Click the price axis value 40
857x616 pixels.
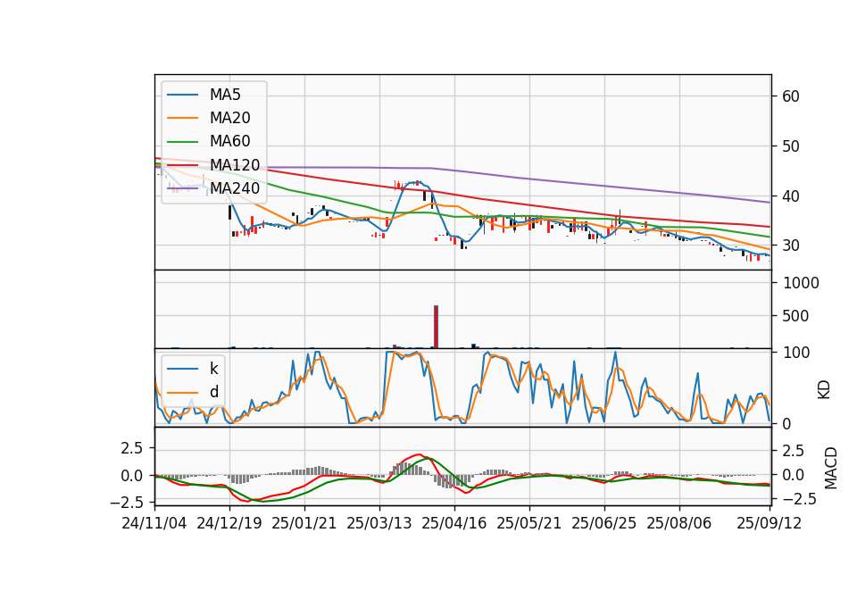791,196
